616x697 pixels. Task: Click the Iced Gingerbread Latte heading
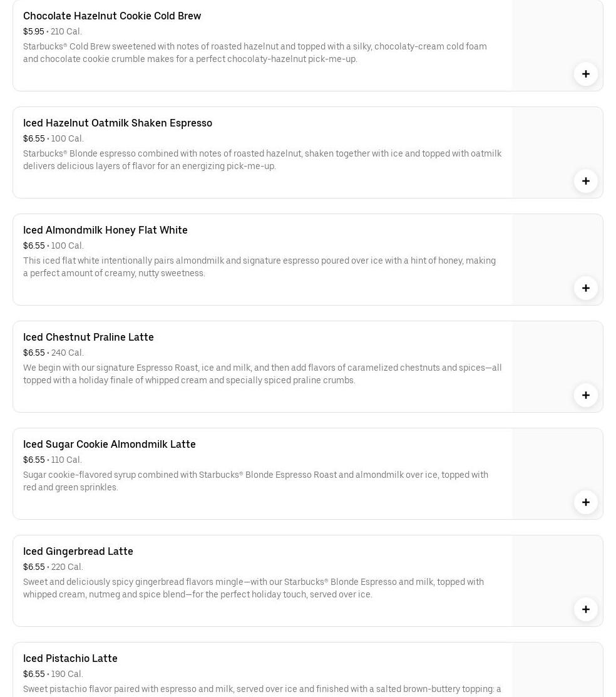tap(78, 551)
